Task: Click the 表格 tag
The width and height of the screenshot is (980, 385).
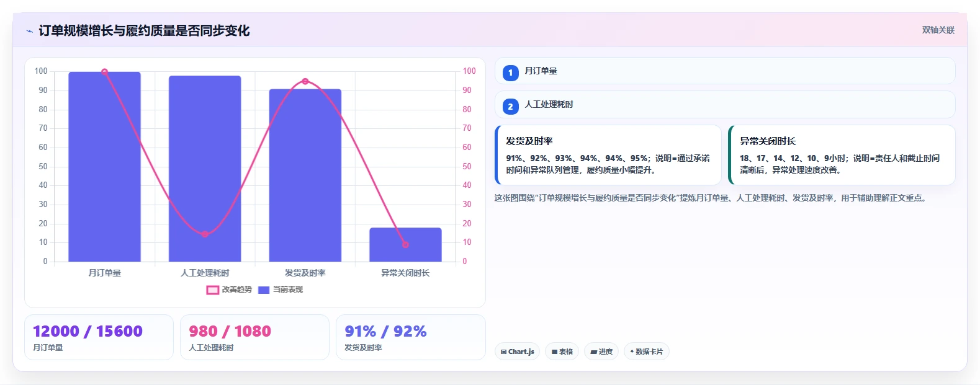Action: click(x=562, y=352)
